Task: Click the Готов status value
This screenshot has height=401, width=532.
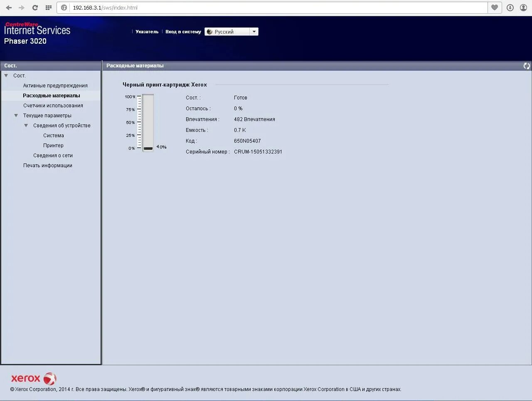Action: (x=241, y=98)
